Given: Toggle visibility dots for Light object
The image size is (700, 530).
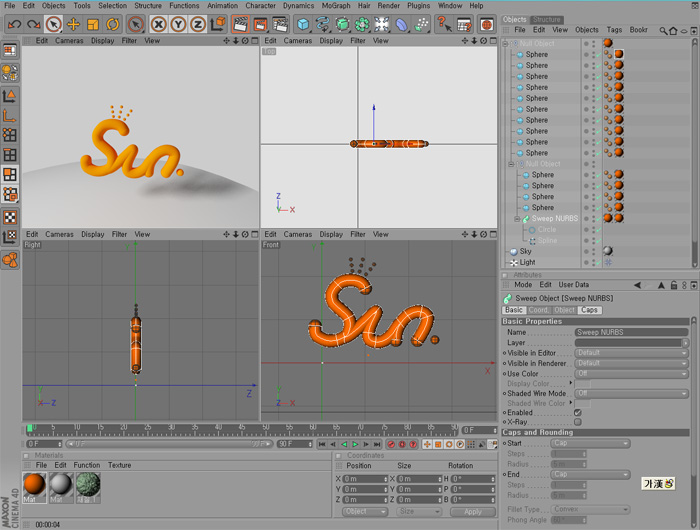Looking at the screenshot, I should point(593,263).
